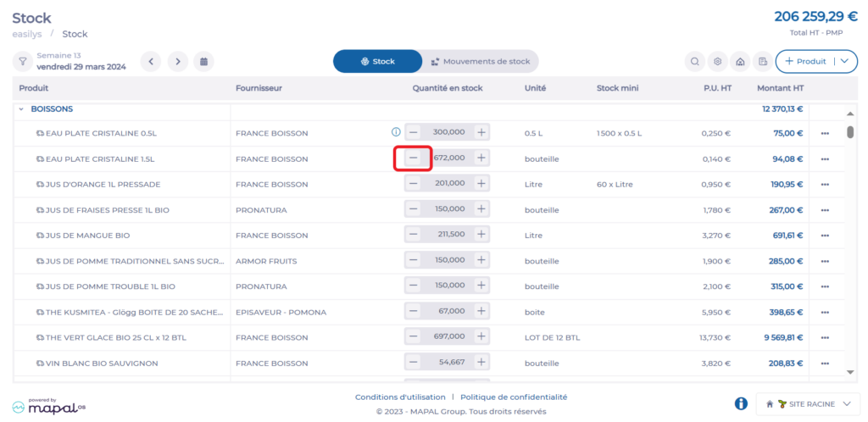The height and width of the screenshot is (422, 868).
Task: Click the 1500 x 0.5 L stock mini value
Action: 619,133
